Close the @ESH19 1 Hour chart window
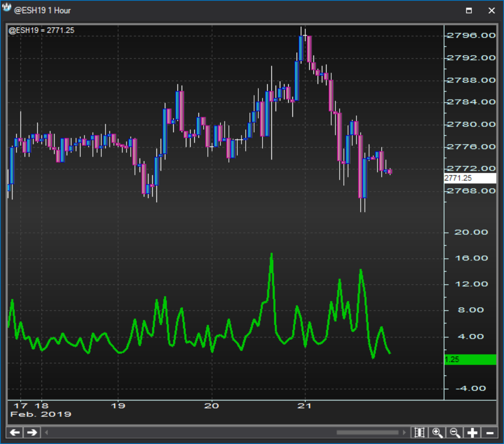 [x=491, y=11]
